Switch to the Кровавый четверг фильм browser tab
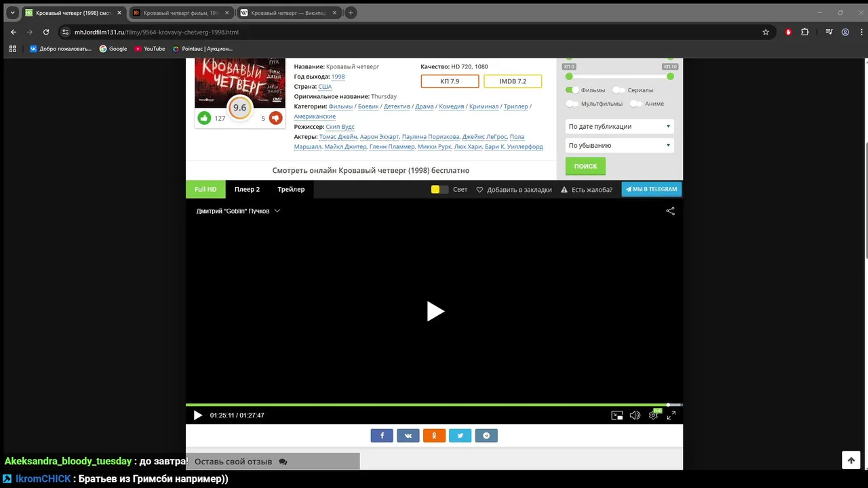The height and width of the screenshot is (488, 868). pyautogui.click(x=180, y=12)
